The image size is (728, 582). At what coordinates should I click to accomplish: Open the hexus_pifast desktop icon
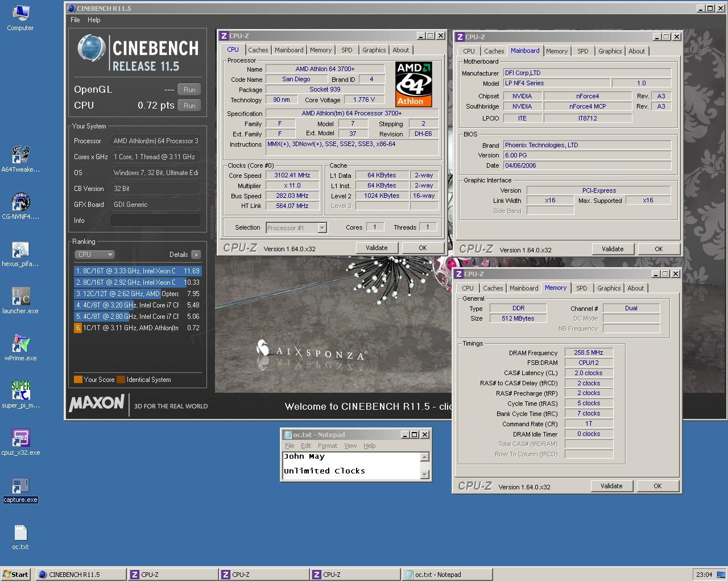coord(20,253)
